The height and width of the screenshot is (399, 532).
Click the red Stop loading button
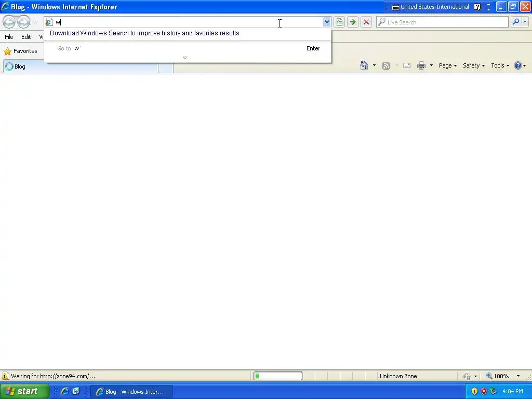click(x=366, y=22)
